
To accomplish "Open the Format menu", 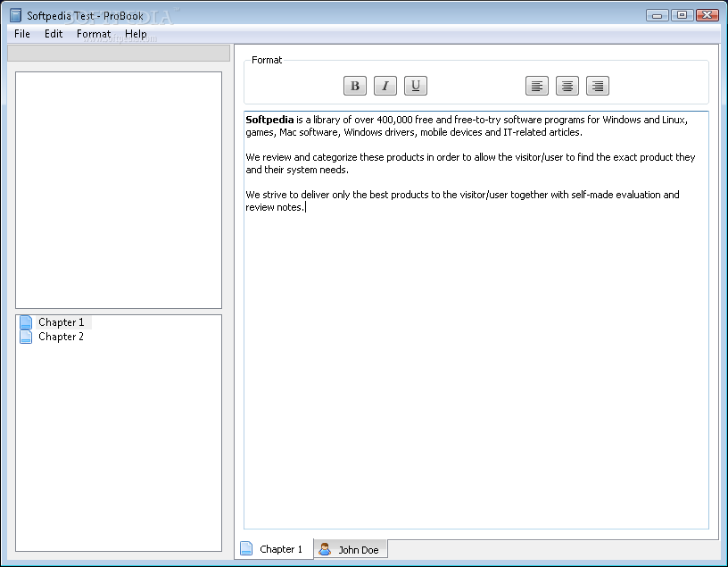I will (x=94, y=34).
